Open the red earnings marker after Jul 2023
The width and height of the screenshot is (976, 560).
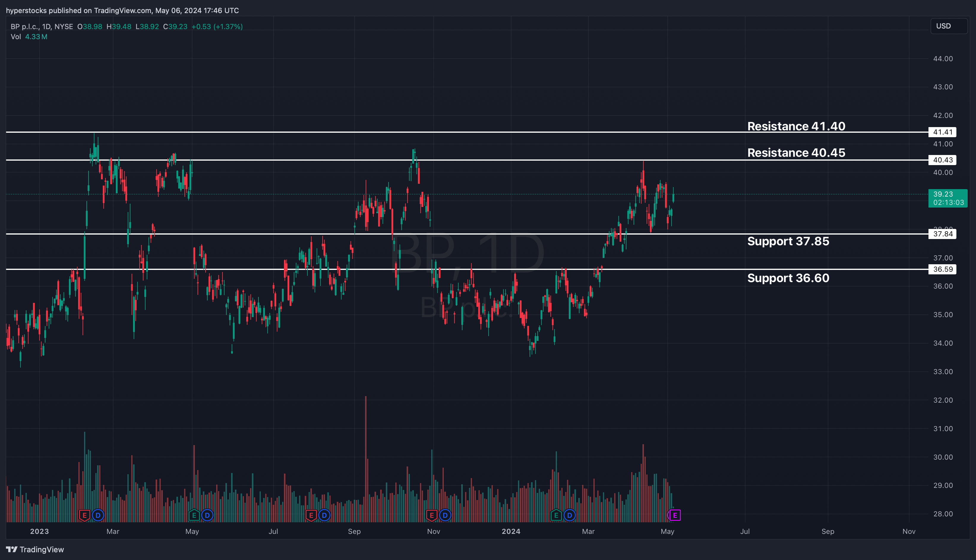tap(311, 515)
